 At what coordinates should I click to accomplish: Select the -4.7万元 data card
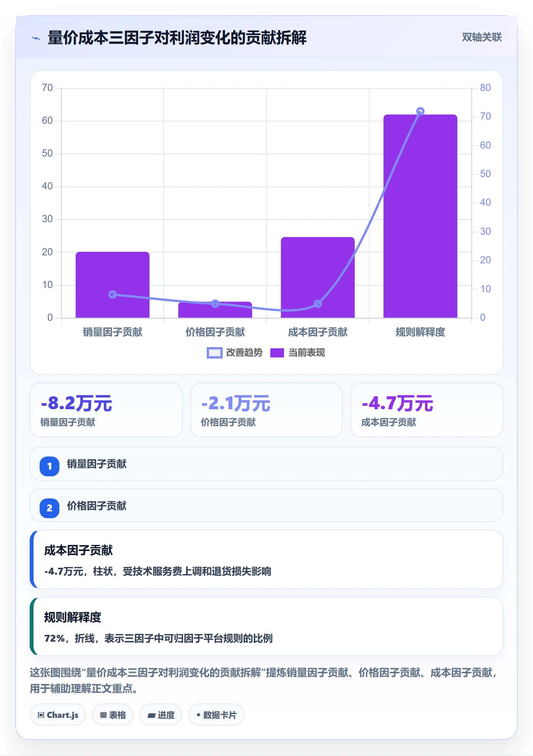[427, 410]
